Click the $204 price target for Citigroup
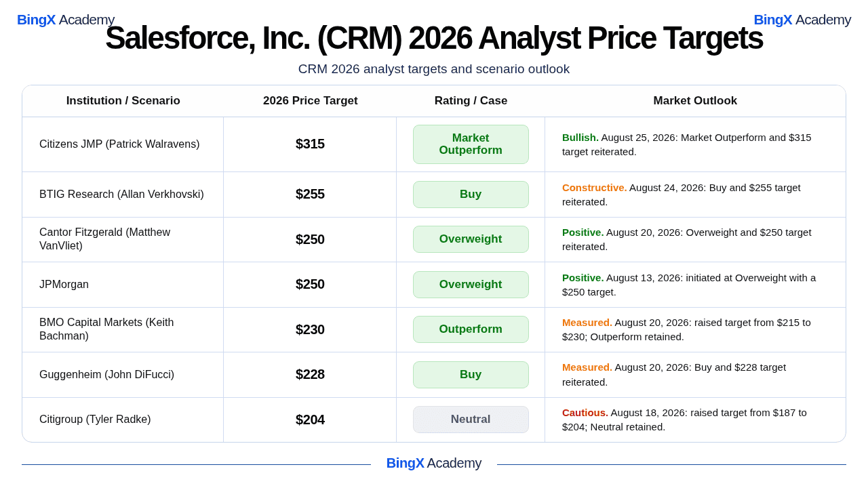The width and height of the screenshot is (868, 488). (x=310, y=420)
